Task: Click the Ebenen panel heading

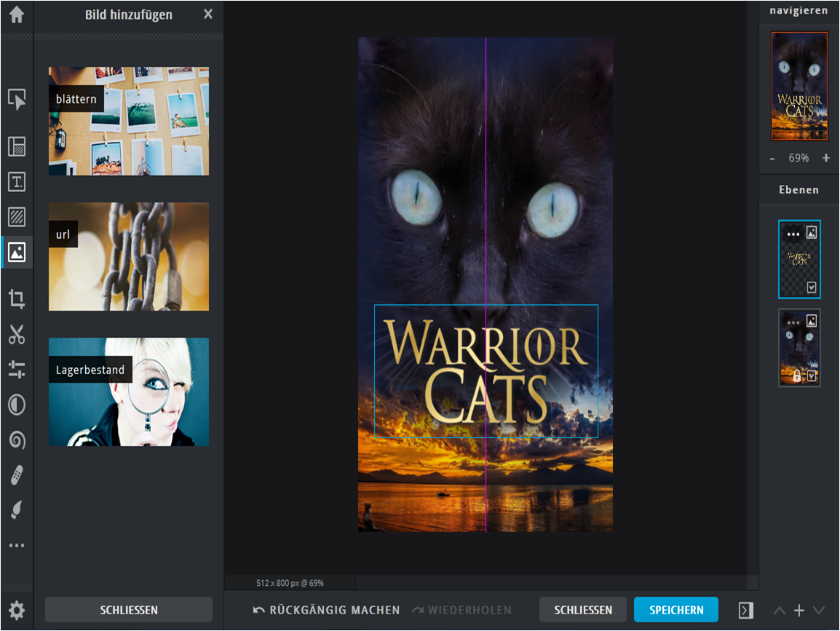Action: (799, 190)
